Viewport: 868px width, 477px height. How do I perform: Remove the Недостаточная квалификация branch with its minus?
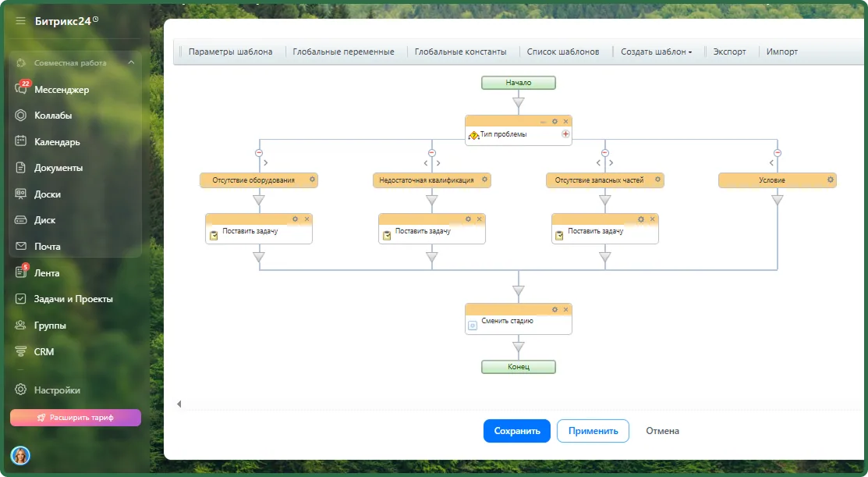(x=432, y=153)
